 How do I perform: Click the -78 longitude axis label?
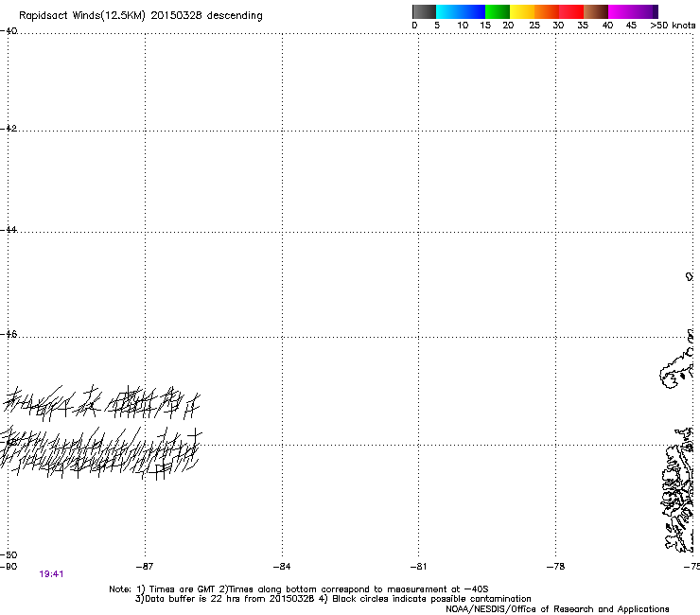click(555, 567)
